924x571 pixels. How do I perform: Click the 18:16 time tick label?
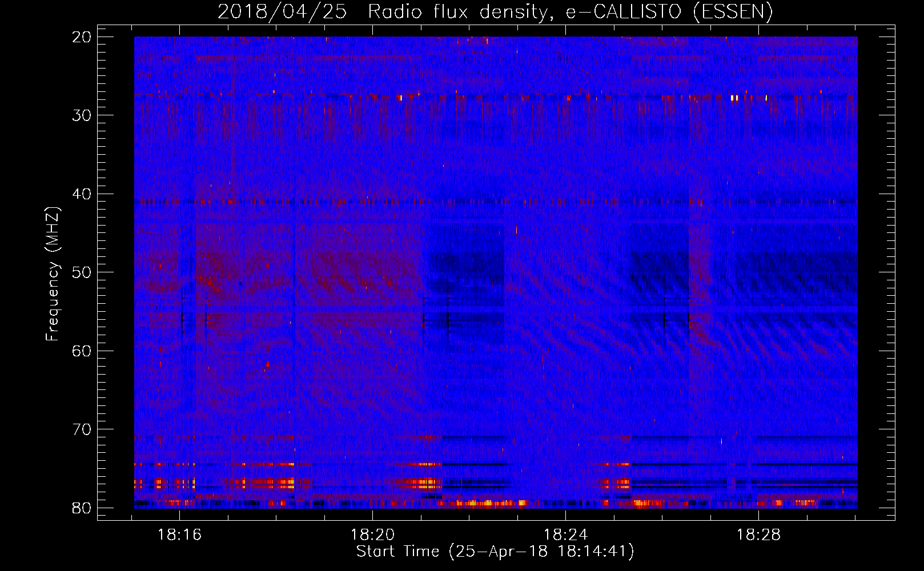180,535
